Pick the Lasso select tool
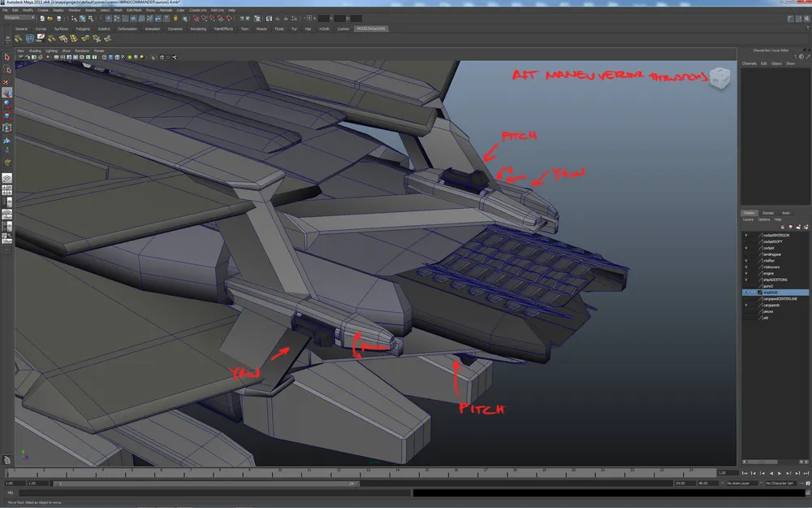The height and width of the screenshot is (508, 812). click(x=6, y=70)
